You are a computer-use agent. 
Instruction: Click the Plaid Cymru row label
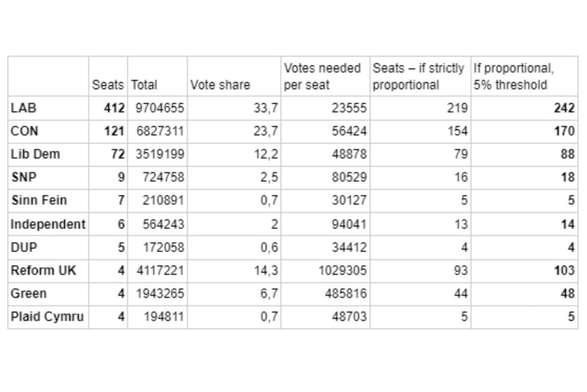pyautogui.click(x=48, y=316)
